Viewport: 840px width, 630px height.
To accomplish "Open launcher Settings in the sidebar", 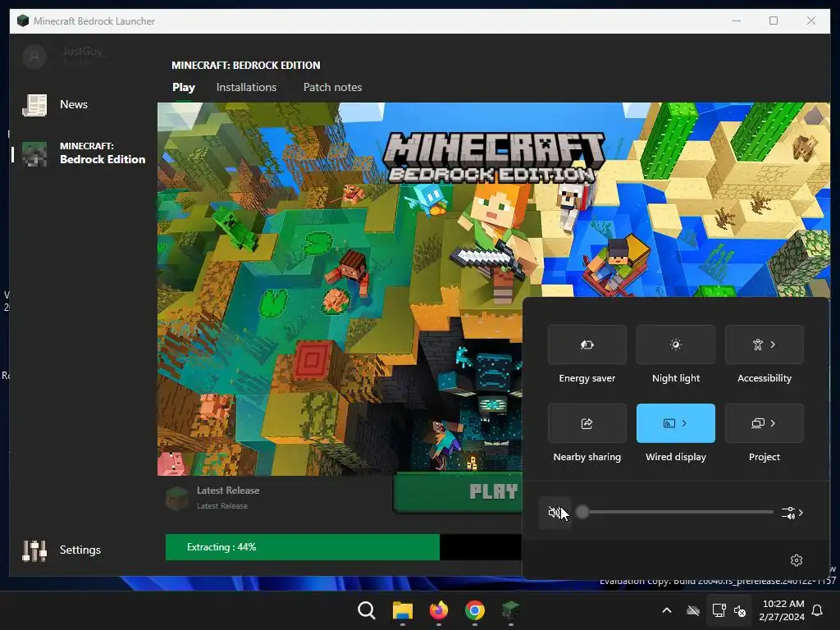I will [62, 550].
